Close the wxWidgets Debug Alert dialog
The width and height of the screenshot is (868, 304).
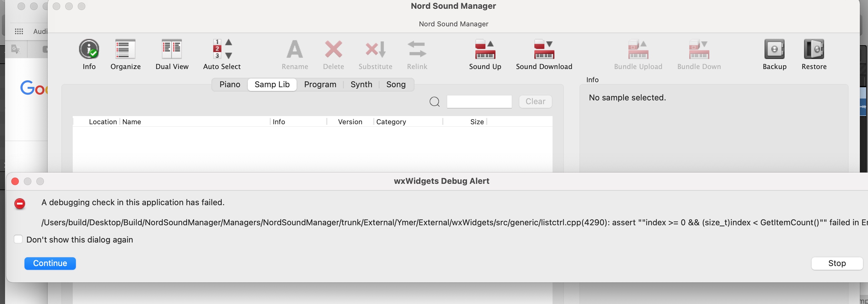pyautogui.click(x=15, y=181)
